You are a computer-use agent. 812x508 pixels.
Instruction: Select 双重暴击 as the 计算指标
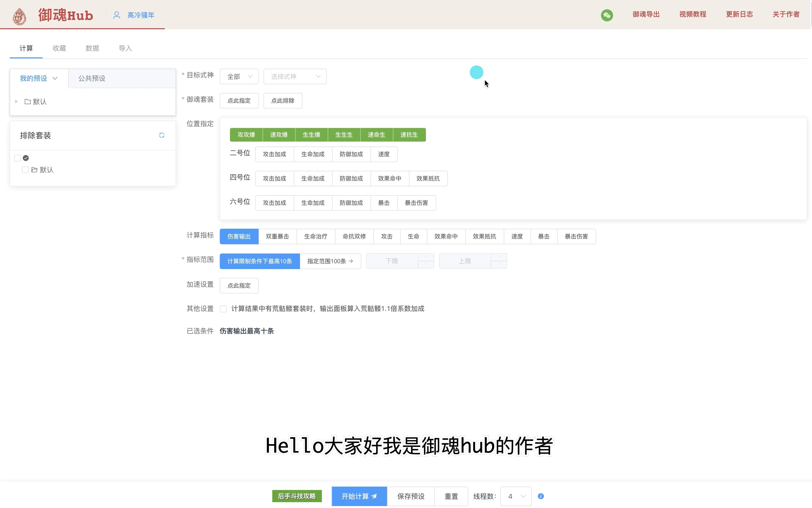277,236
